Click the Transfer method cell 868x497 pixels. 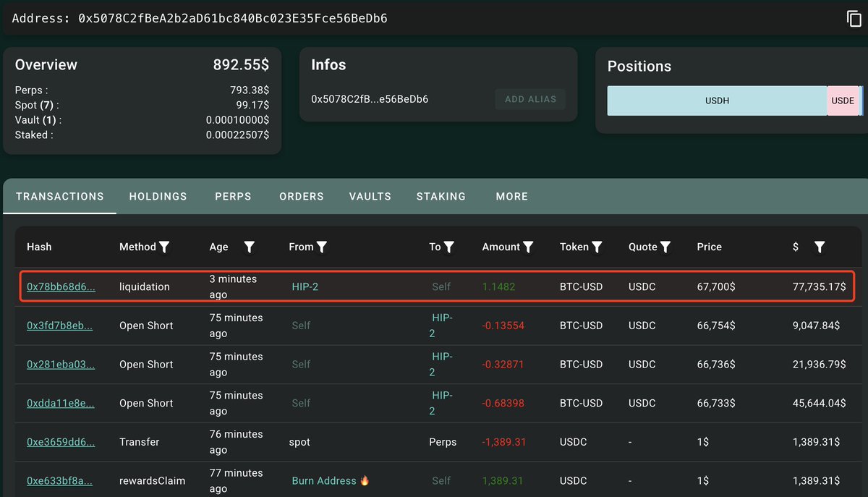140,442
